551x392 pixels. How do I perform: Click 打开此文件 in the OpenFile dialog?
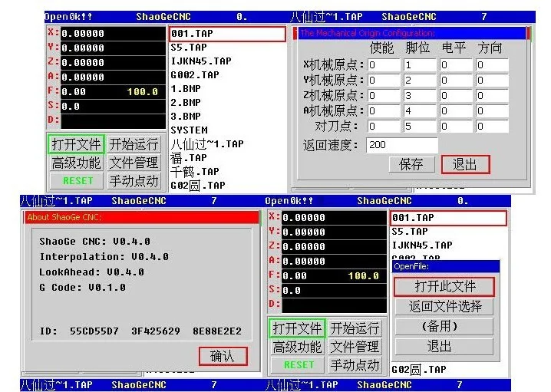(x=444, y=287)
